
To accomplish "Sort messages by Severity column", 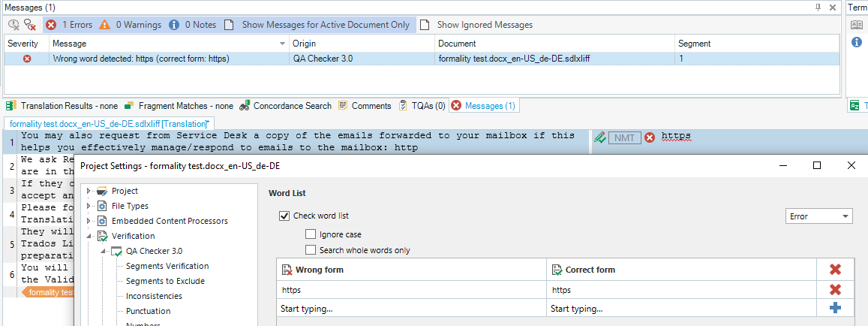I will (x=23, y=44).
